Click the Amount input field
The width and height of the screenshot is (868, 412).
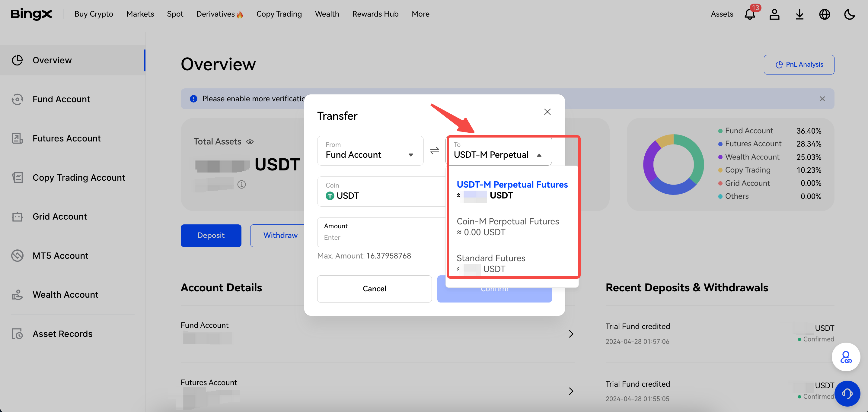(381, 232)
